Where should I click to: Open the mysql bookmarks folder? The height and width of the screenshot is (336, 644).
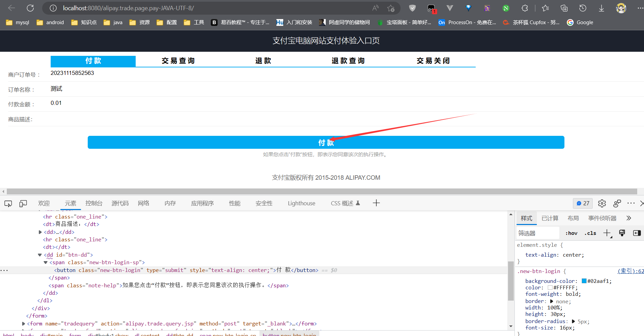[18, 22]
